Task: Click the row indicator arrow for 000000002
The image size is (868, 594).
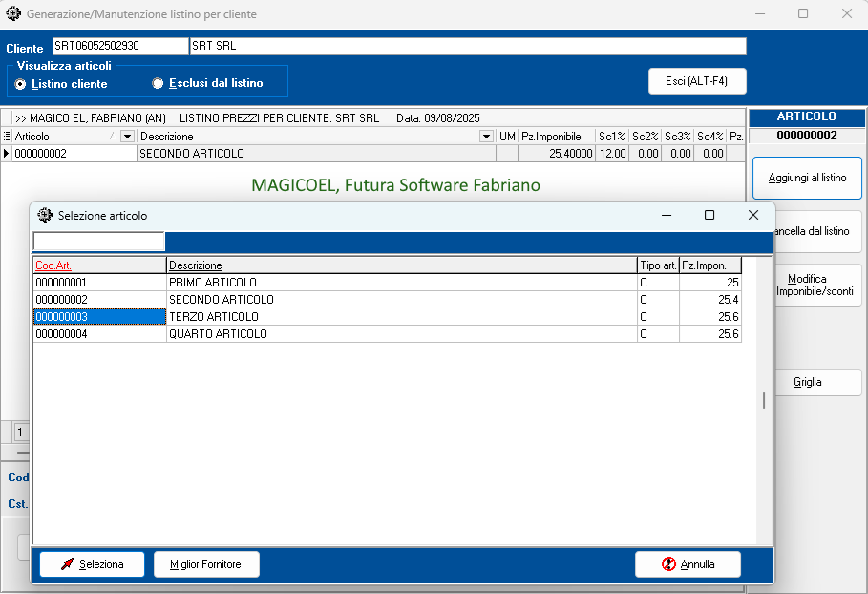Action: 6,154
